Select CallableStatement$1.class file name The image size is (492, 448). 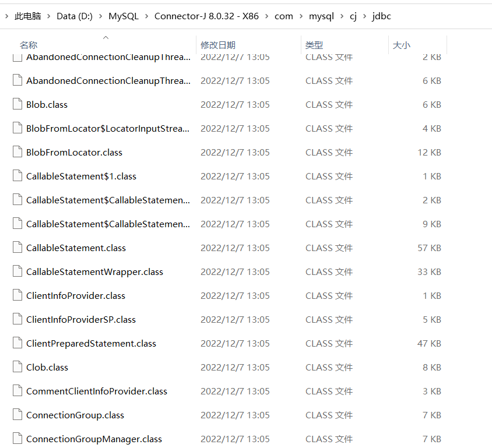point(81,176)
